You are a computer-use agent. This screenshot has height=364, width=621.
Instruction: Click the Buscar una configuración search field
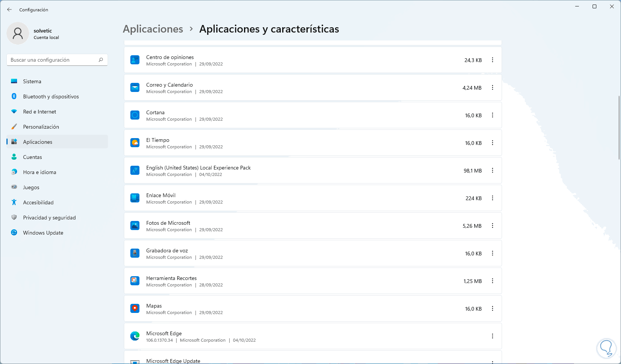coord(53,60)
